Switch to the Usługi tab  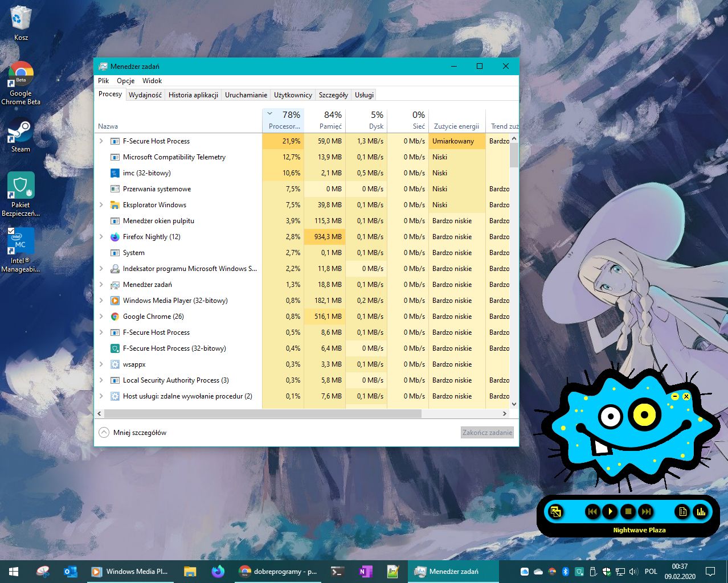pyautogui.click(x=364, y=95)
